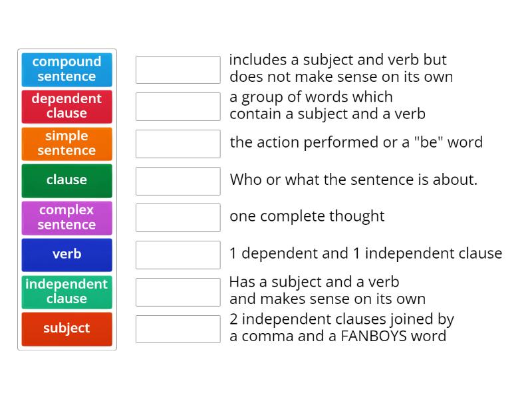Click the answer box for the "be" word definition
Screen dimensions: 532x399
pyautogui.click(x=178, y=143)
